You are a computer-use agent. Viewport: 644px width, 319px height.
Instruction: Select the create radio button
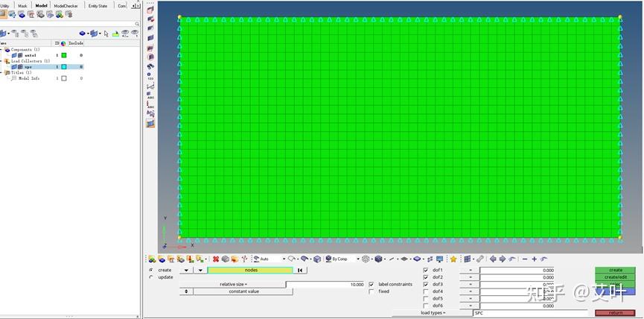(x=150, y=270)
